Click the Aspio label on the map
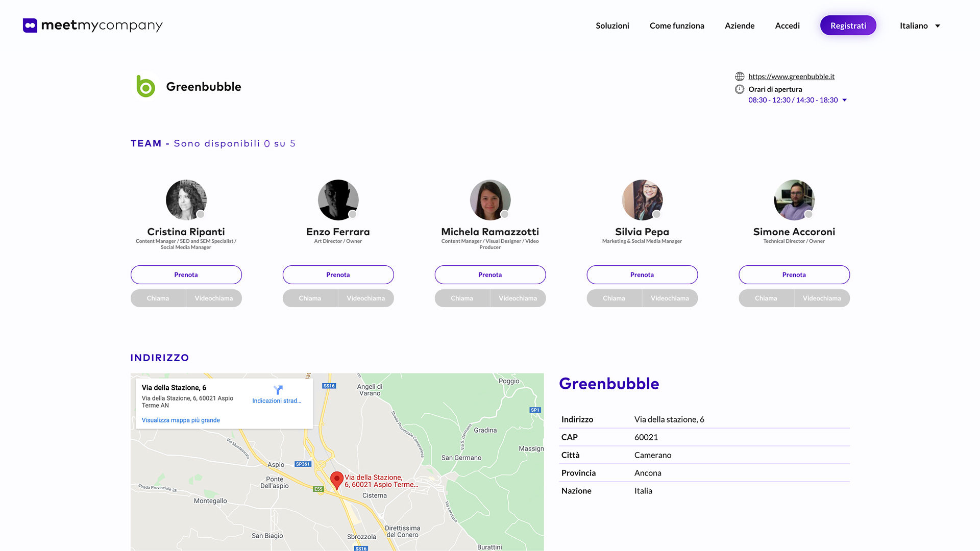Image resolution: width=980 pixels, height=551 pixels. (276, 465)
